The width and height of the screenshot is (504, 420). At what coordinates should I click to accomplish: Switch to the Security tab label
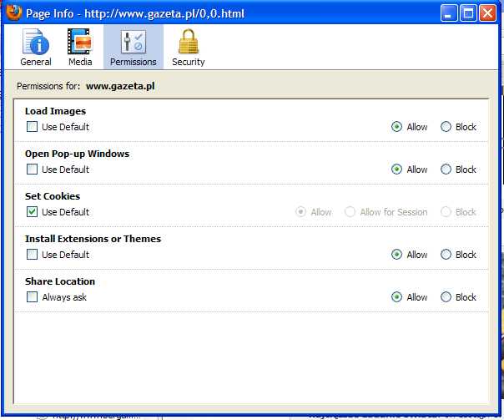(189, 62)
